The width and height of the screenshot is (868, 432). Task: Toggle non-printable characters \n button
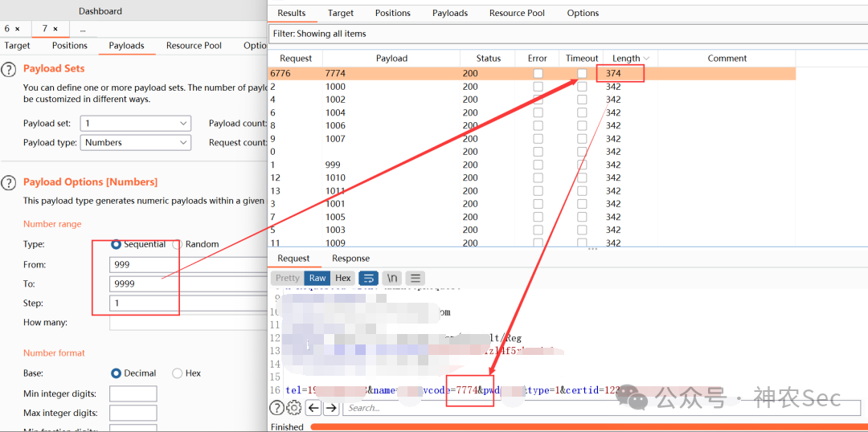click(x=392, y=278)
